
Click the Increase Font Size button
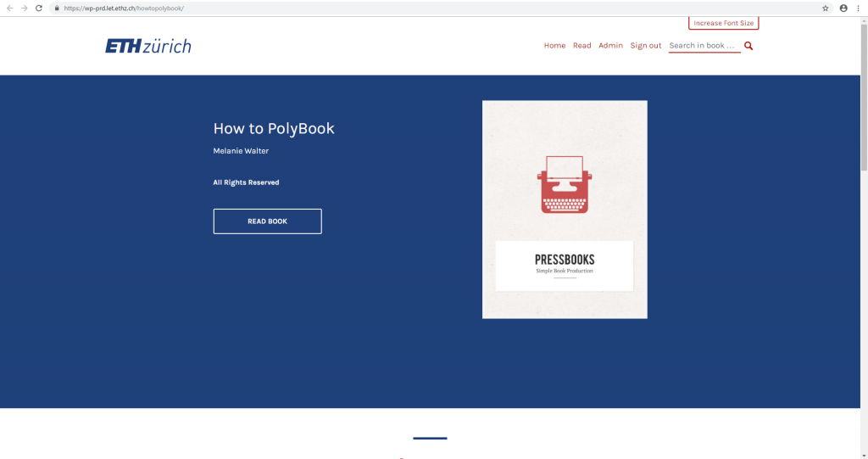(x=724, y=23)
